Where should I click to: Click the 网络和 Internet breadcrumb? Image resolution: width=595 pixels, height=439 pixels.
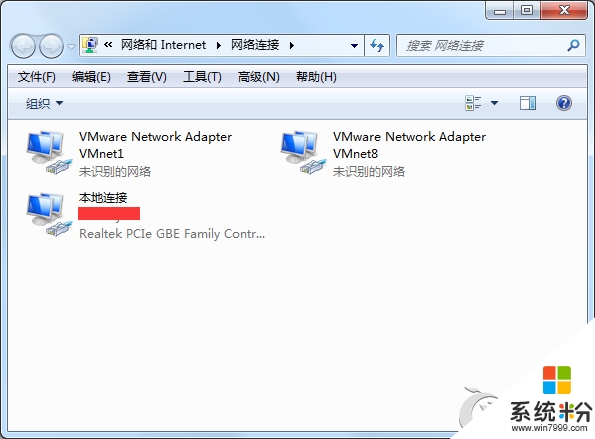tap(164, 45)
